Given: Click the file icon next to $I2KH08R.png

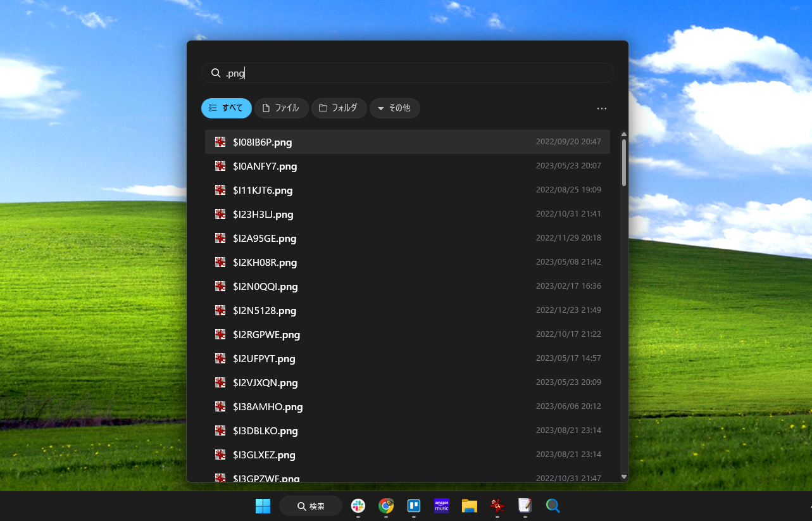Looking at the screenshot, I should [x=220, y=262].
